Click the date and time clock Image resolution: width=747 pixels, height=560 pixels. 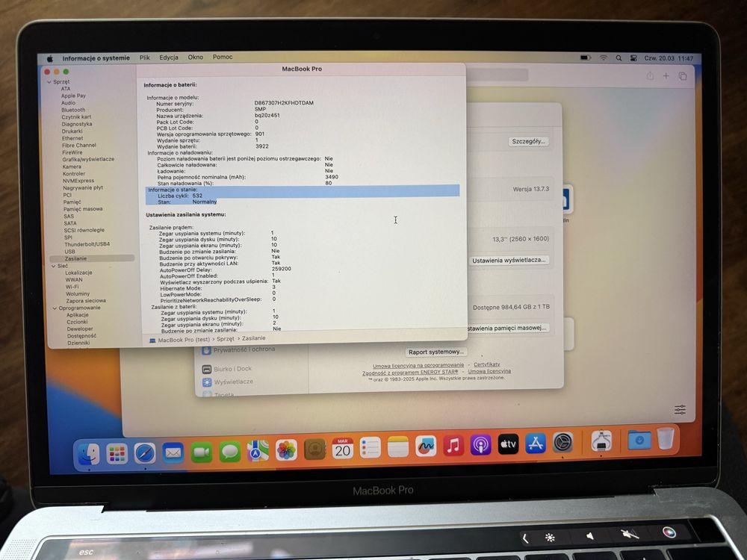pos(669,58)
